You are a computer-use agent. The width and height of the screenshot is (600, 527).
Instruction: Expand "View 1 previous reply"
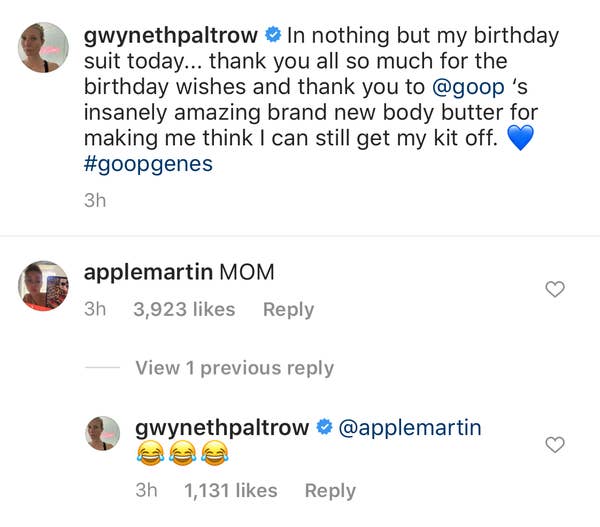pos(234,368)
